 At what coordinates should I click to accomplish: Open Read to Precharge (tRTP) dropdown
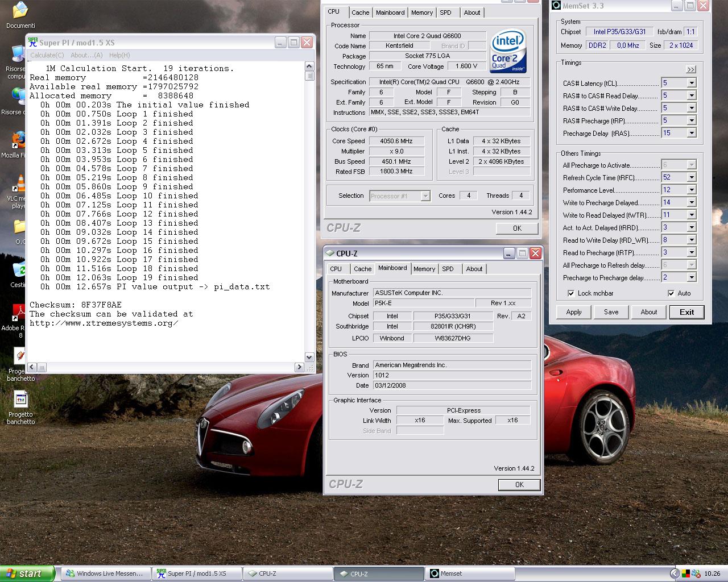point(692,252)
